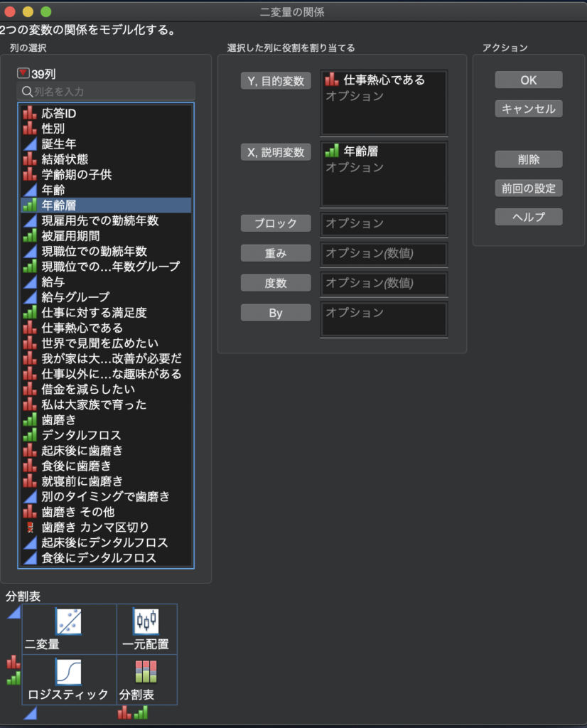Select column 私は大家族で育った
Viewport: 587px width, 728px height.
point(106,405)
